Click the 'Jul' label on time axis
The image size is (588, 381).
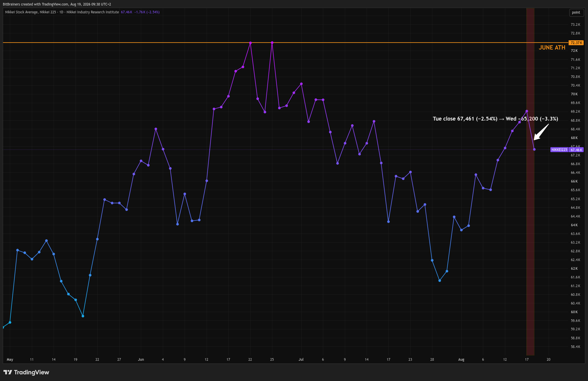(301, 360)
